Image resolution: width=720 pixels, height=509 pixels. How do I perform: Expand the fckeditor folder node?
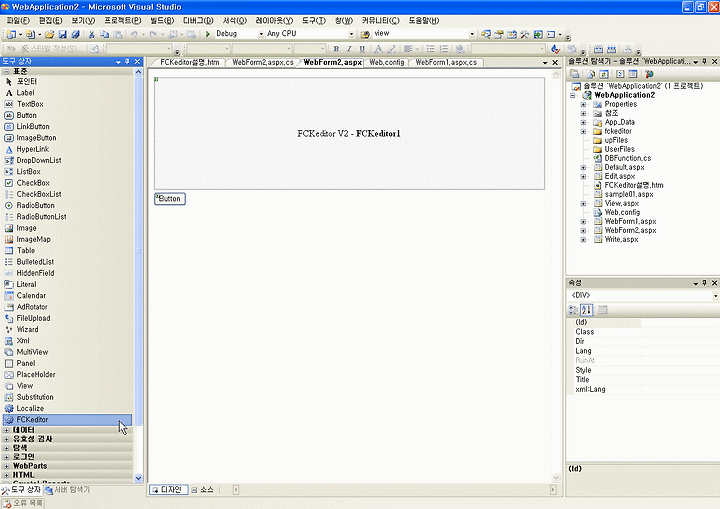point(583,131)
